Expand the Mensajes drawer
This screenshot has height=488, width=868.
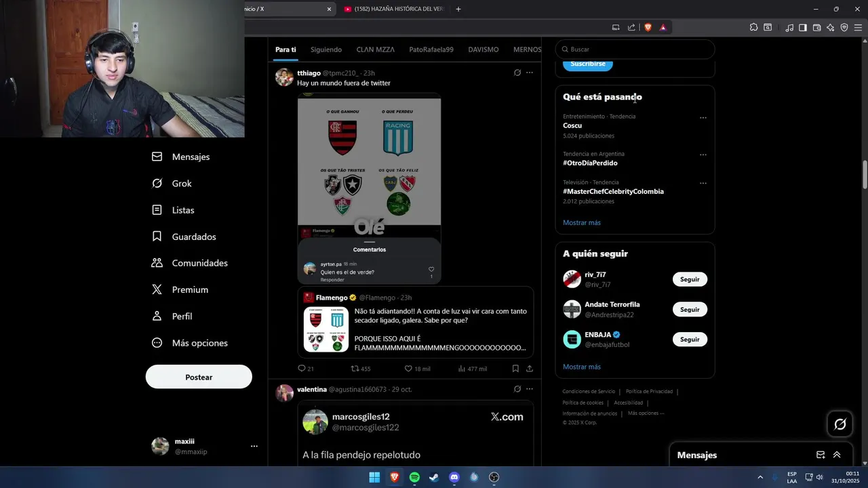pyautogui.click(x=837, y=455)
